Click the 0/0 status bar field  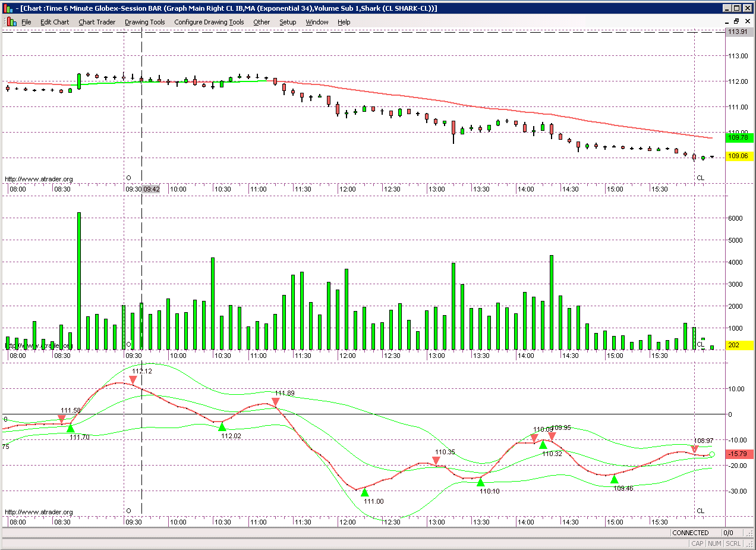(728, 533)
